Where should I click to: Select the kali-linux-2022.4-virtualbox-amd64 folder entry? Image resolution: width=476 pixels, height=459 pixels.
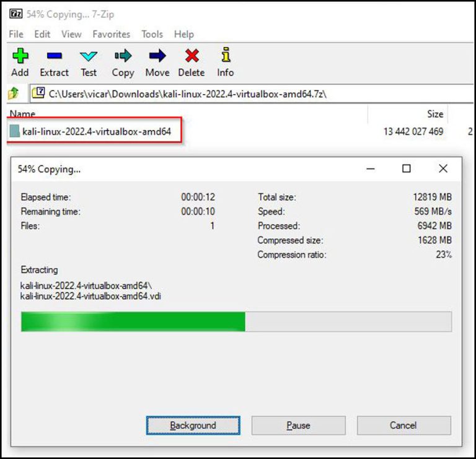click(96, 131)
